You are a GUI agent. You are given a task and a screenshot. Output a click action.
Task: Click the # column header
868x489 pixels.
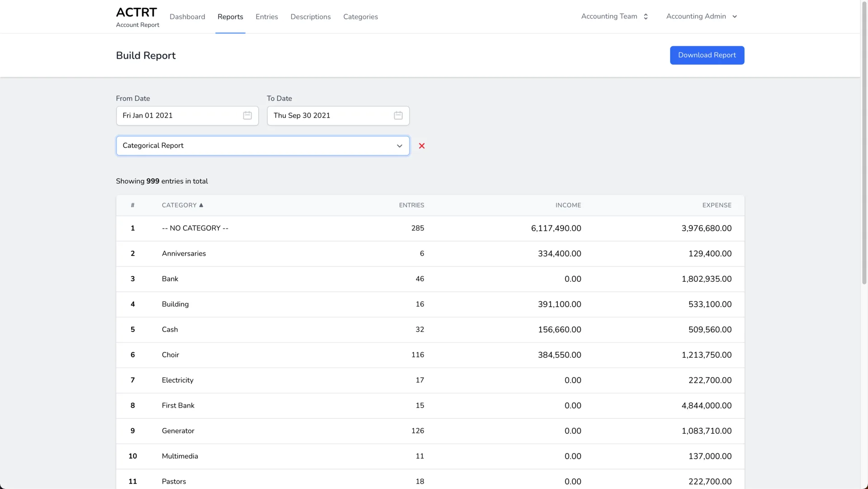click(x=132, y=205)
